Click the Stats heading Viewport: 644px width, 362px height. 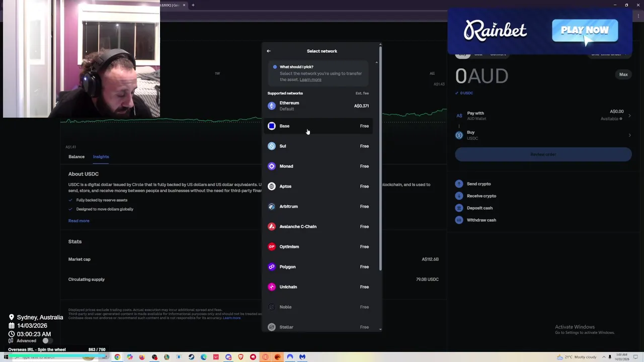[x=75, y=241]
